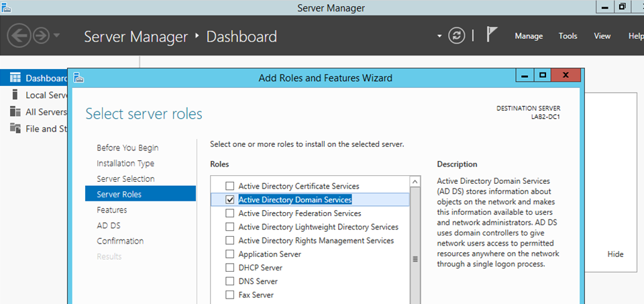Click the refresh icon in the header
The image size is (644, 304).
tap(456, 36)
